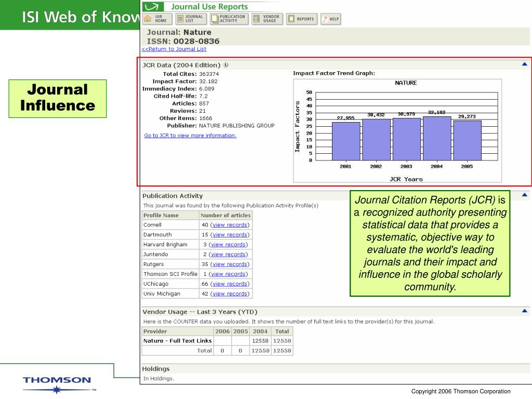
Task: View records for Thomson SCI Profile
Action: click(x=228, y=274)
